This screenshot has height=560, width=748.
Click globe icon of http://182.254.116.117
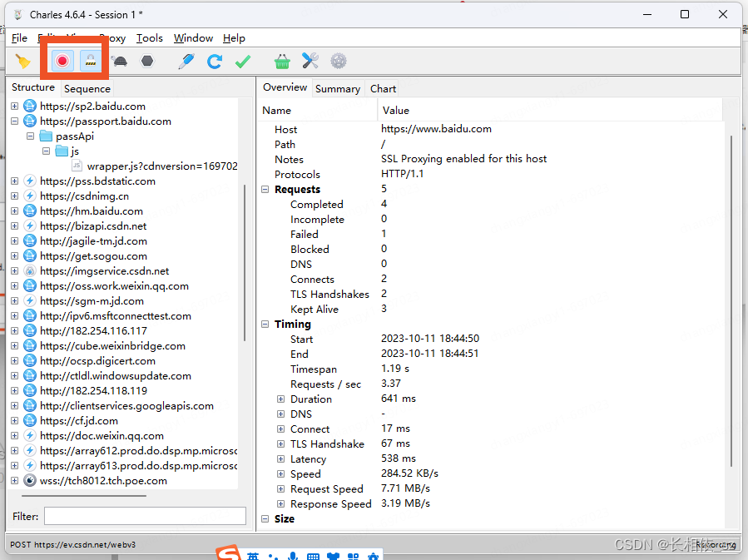pos(30,330)
